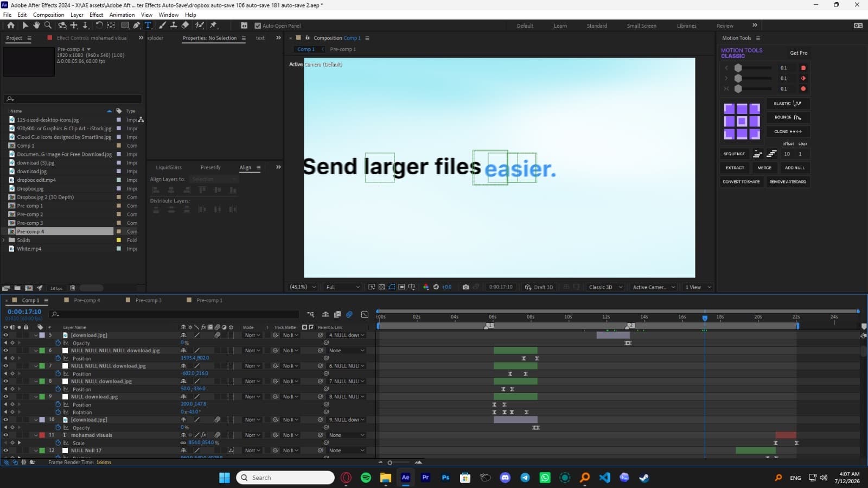
Task: Click CONVERT TO SHAPE button
Action: point(741,182)
